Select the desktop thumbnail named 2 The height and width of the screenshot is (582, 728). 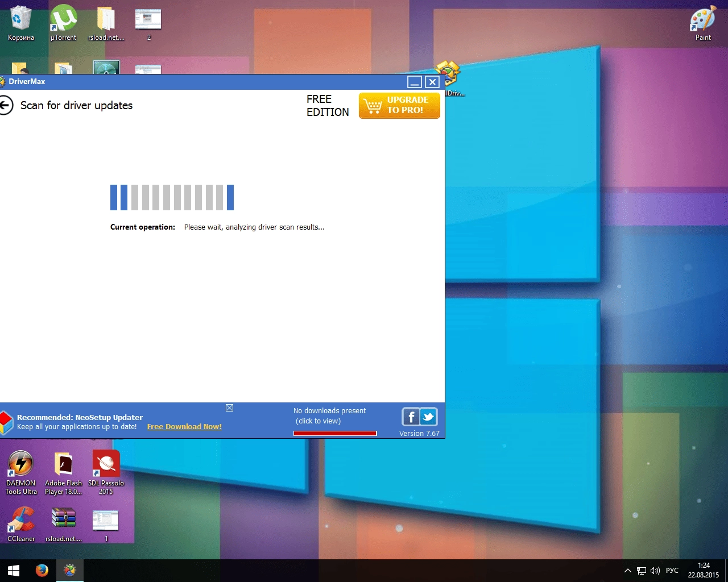point(148,23)
